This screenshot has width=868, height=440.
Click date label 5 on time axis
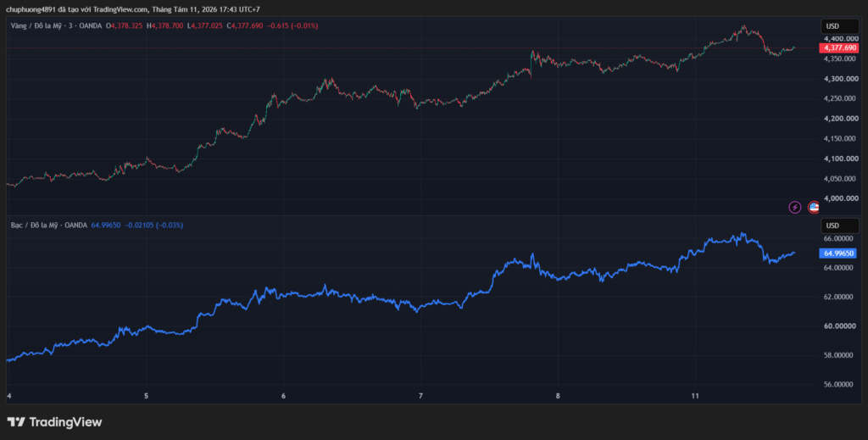[x=146, y=396]
